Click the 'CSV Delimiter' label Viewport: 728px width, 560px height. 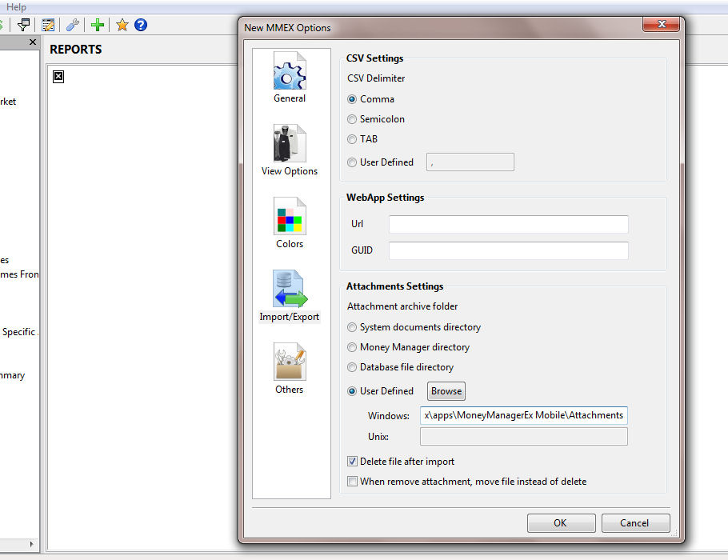point(376,78)
